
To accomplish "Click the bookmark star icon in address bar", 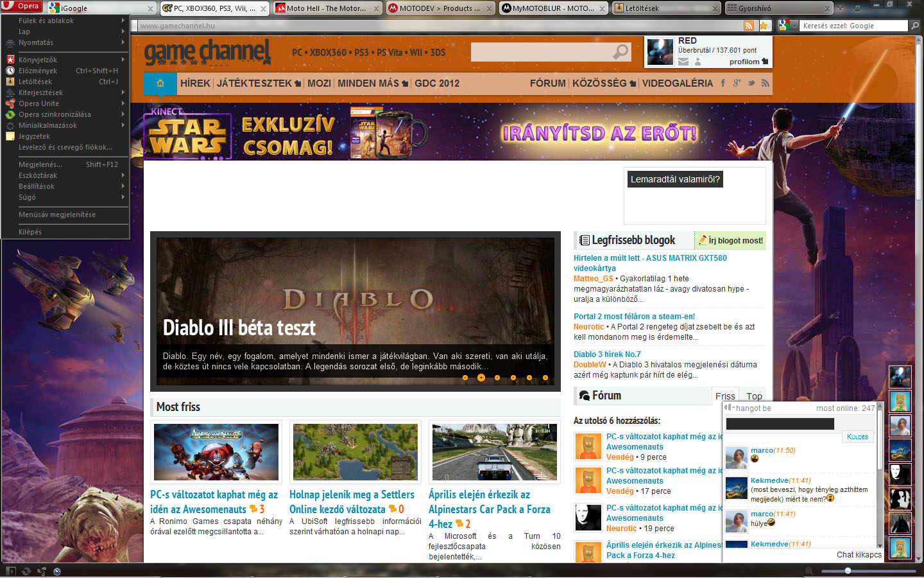I will (764, 26).
